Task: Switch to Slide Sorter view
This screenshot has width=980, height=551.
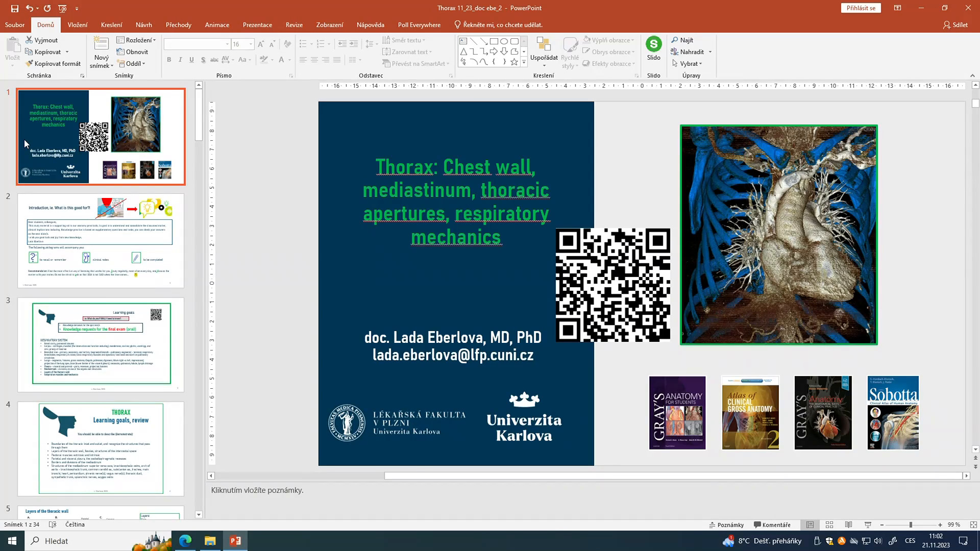Action: 829,524
